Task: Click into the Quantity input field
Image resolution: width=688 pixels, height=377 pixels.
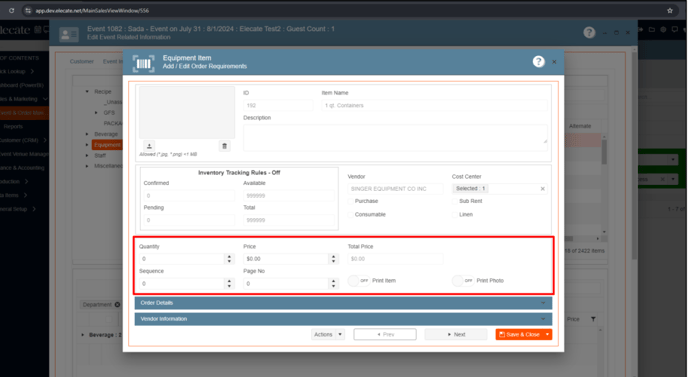Action: pyautogui.click(x=182, y=259)
